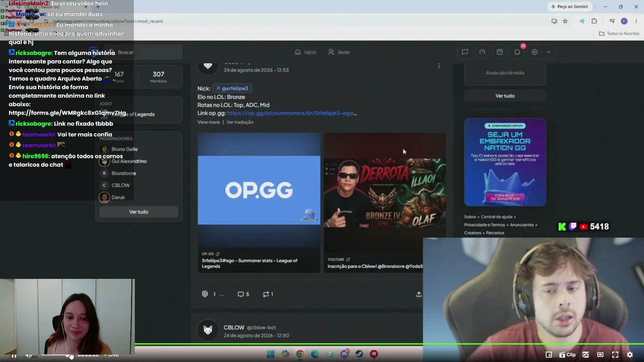Repost using the repost arrows icon
Viewport: 644px width, 362px height.
click(266, 294)
